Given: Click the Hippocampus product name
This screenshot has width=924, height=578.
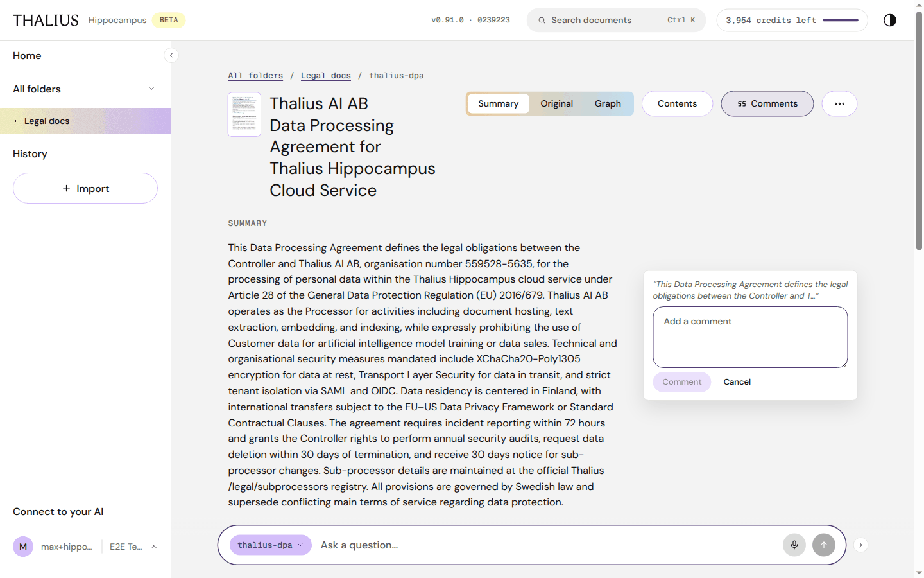Looking at the screenshot, I should point(117,21).
